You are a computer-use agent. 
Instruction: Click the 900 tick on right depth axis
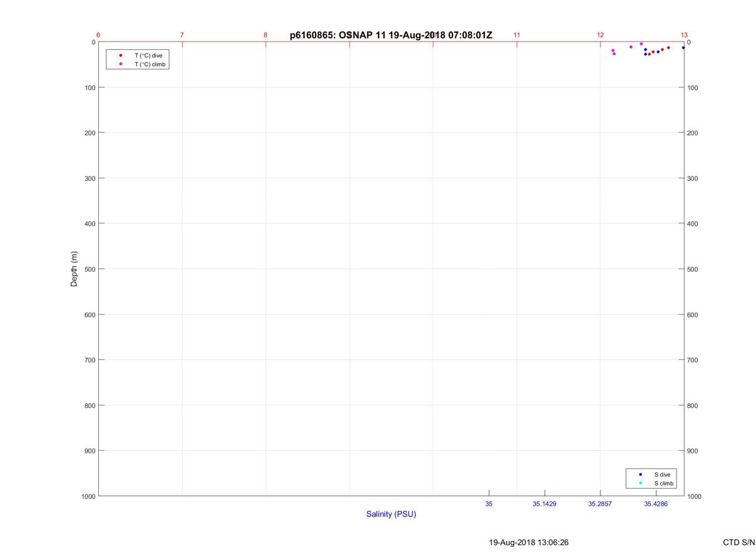(693, 451)
